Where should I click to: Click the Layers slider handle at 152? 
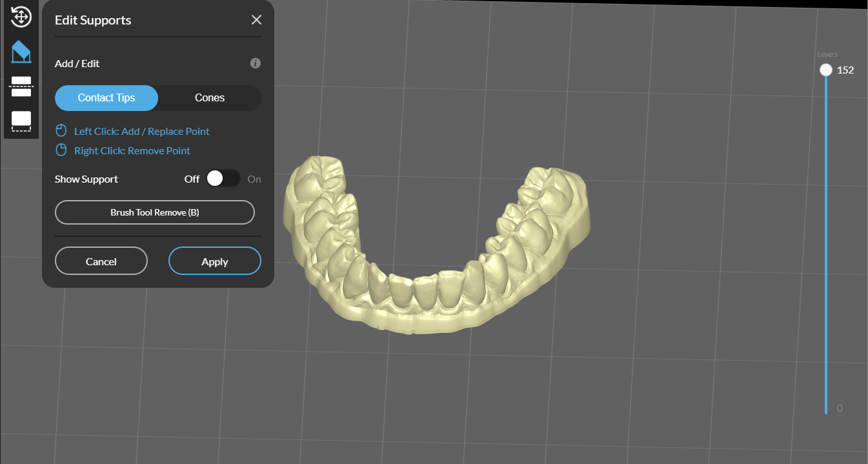tap(826, 70)
